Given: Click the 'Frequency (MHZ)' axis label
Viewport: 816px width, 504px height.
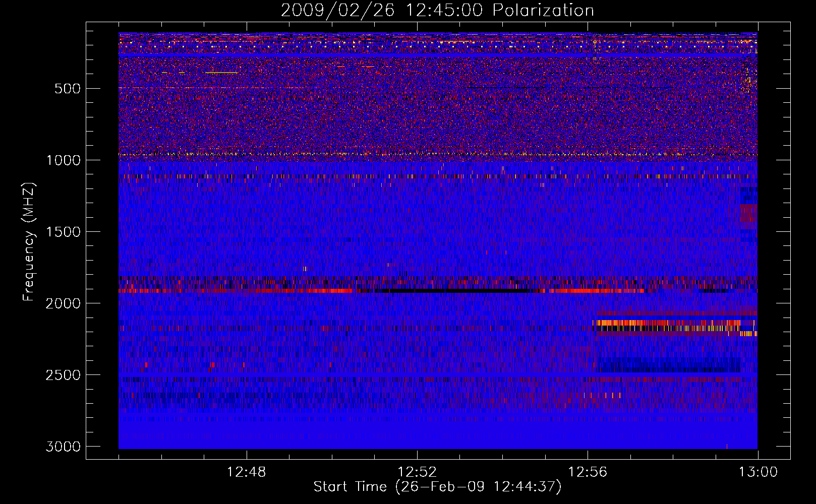Looking at the screenshot, I should pyautogui.click(x=29, y=242).
